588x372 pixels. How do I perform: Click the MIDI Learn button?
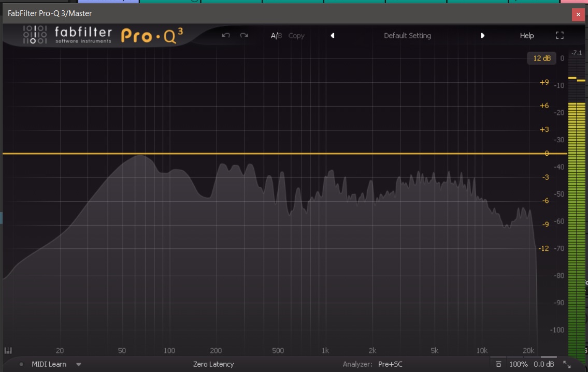pos(49,364)
